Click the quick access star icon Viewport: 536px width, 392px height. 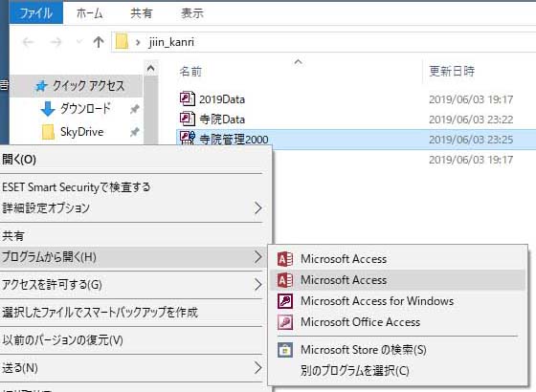click(x=41, y=86)
